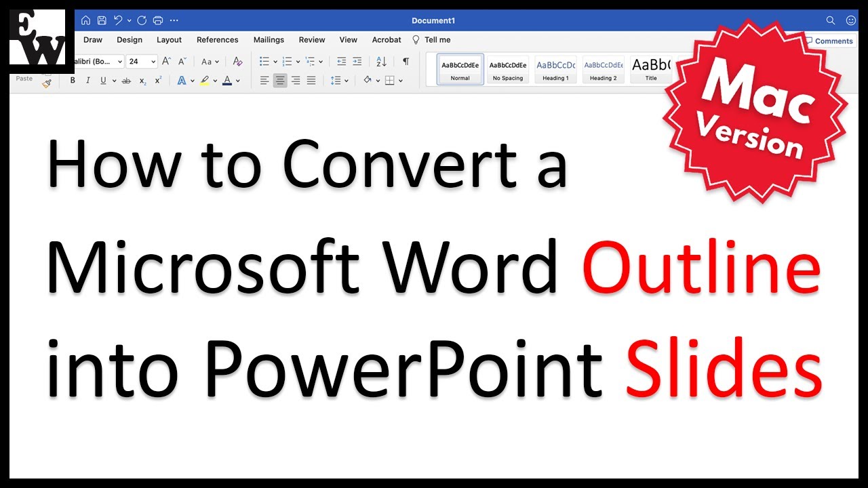Image resolution: width=868 pixels, height=488 pixels.
Task: Apply text effects with the outlined A
Action: 182,81
